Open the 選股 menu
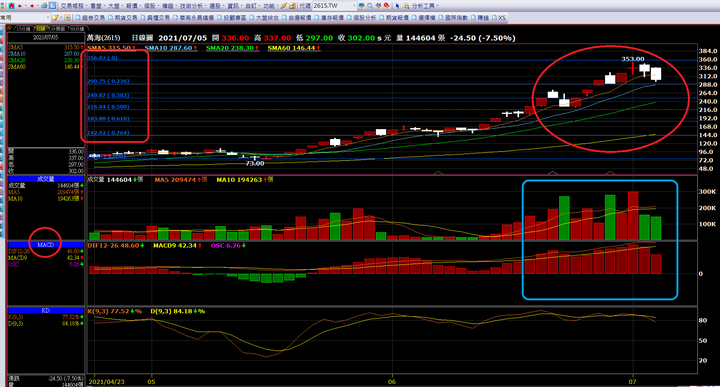This screenshot has height=387, width=720. [215, 6]
